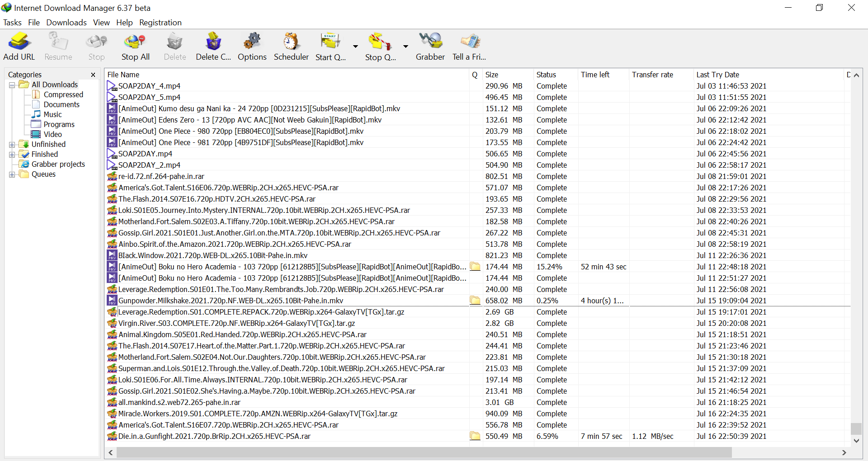The height and width of the screenshot is (461, 868).
Task: Click the queue folder icon for Die.in.a.Gunfight
Action: [x=475, y=436]
